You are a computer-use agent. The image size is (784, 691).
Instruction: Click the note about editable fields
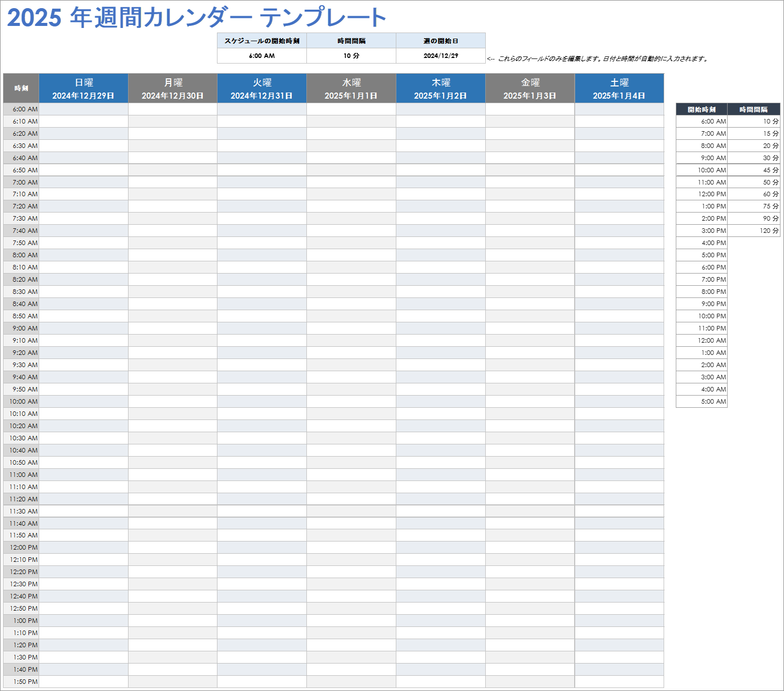tap(597, 58)
